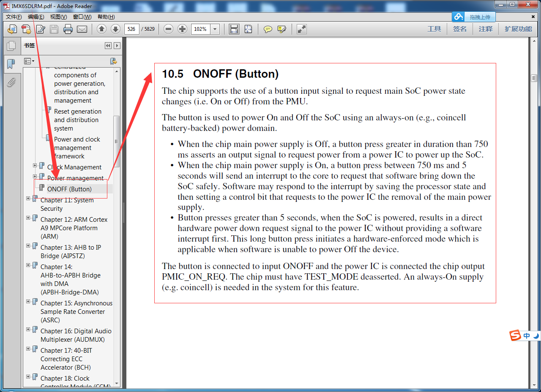Click the find current bookmark icon
Screen dimensions: 541x392
click(x=113, y=61)
